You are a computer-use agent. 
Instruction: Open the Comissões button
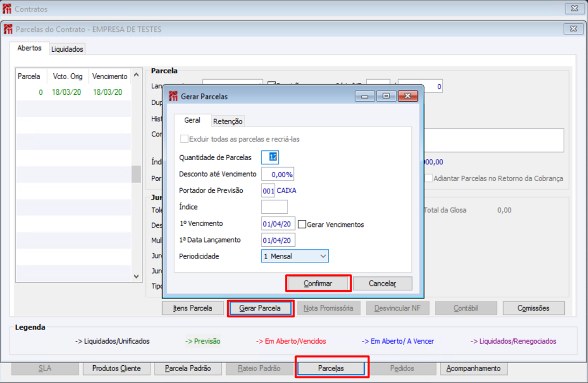[534, 308]
